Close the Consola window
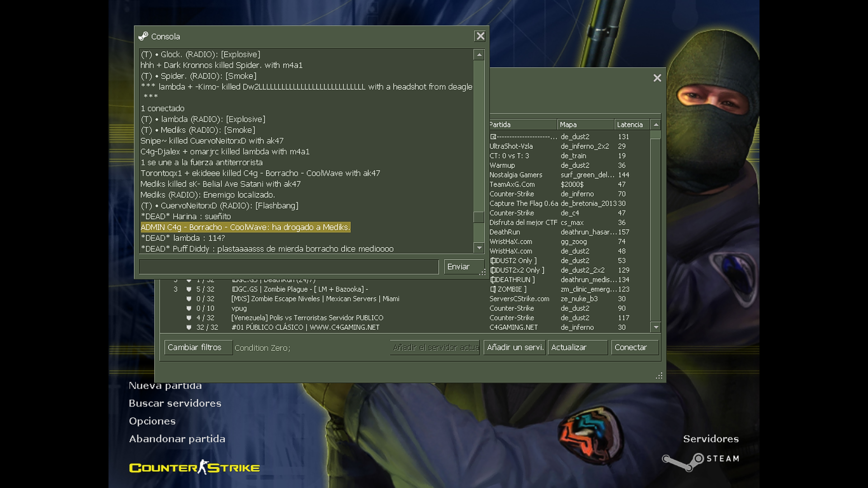 click(480, 36)
